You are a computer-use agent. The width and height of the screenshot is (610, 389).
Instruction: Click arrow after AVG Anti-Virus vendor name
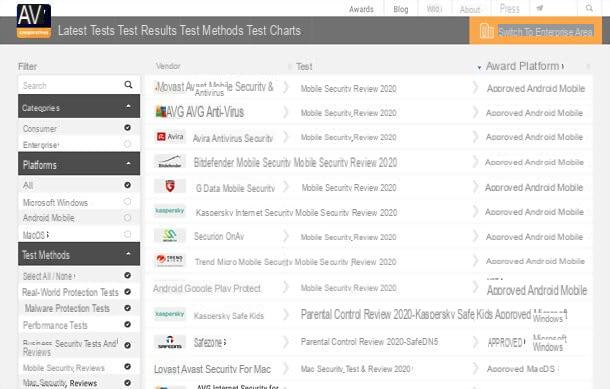pyautogui.click(x=286, y=112)
